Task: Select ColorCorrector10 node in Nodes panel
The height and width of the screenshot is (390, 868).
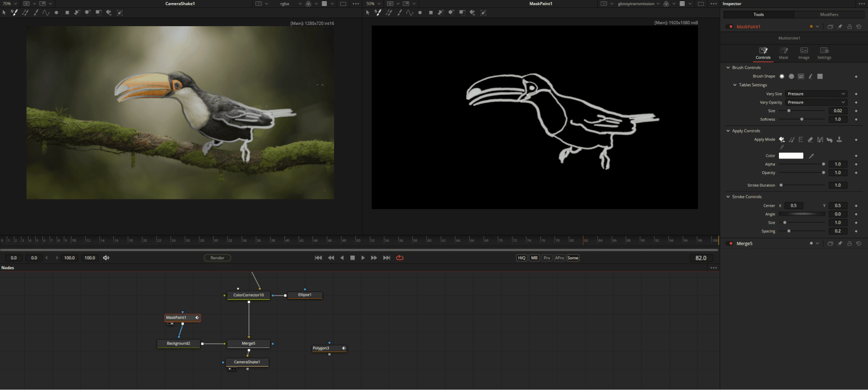Action: (x=248, y=296)
